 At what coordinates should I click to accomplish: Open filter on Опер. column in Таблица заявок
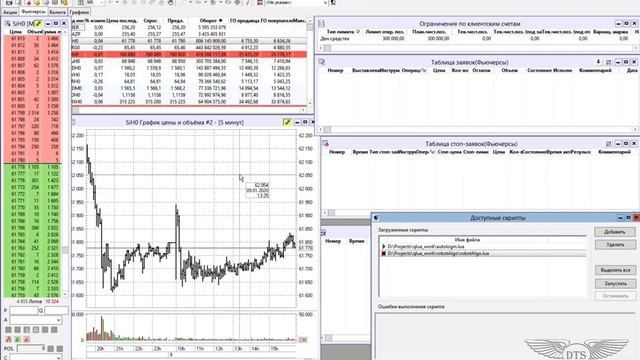[424, 70]
